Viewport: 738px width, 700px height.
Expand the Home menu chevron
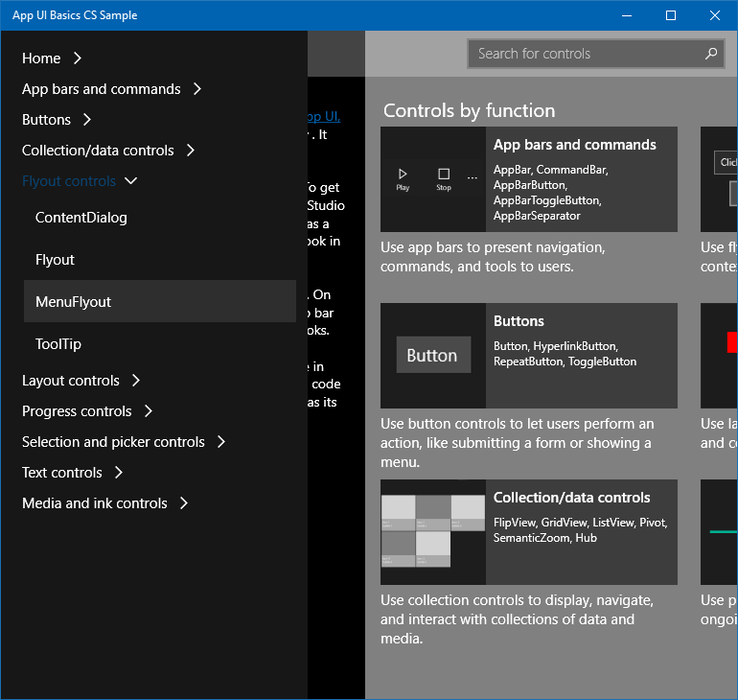tap(78, 58)
